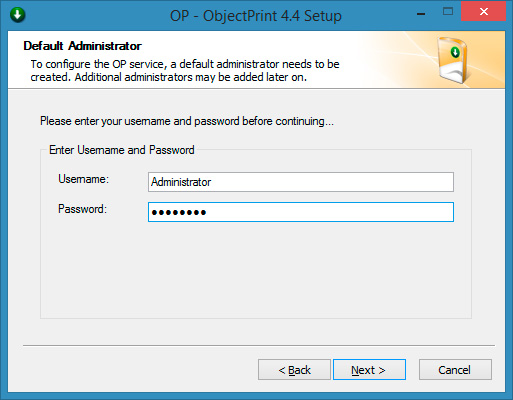Select the Default Administrator heading
This screenshot has width=513, height=400.
click(83, 46)
